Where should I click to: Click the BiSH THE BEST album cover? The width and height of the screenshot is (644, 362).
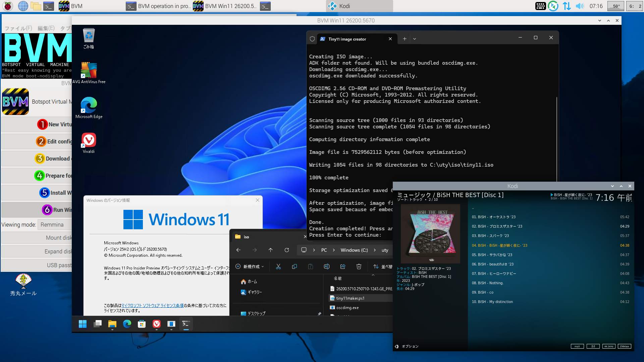point(430,234)
